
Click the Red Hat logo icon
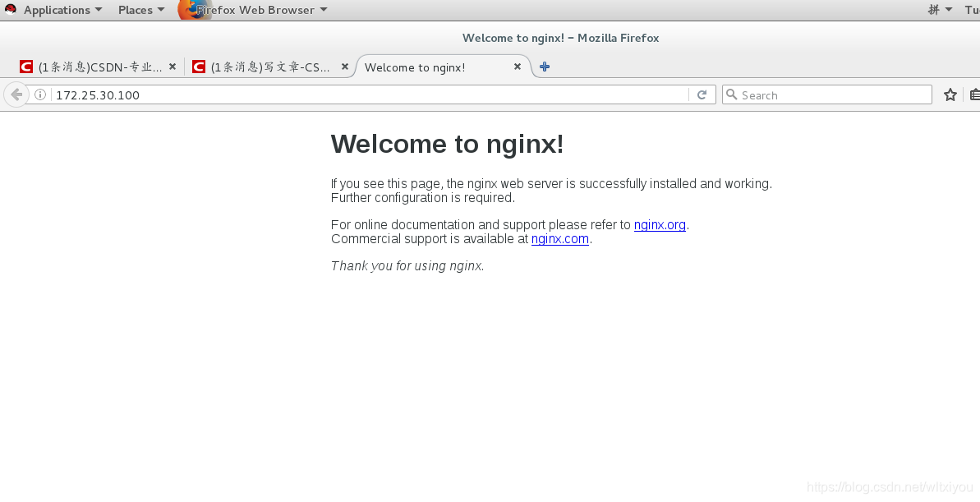[11, 9]
